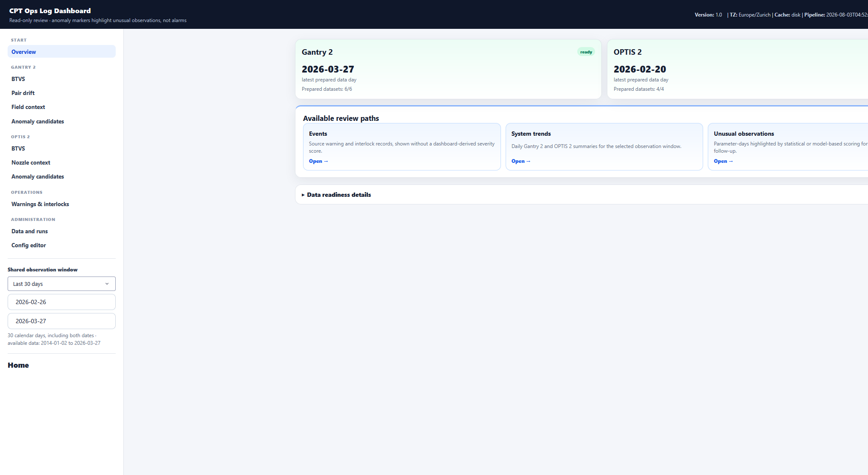Open Field context page
This screenshot has height=475, width=868.
(61, 107)
